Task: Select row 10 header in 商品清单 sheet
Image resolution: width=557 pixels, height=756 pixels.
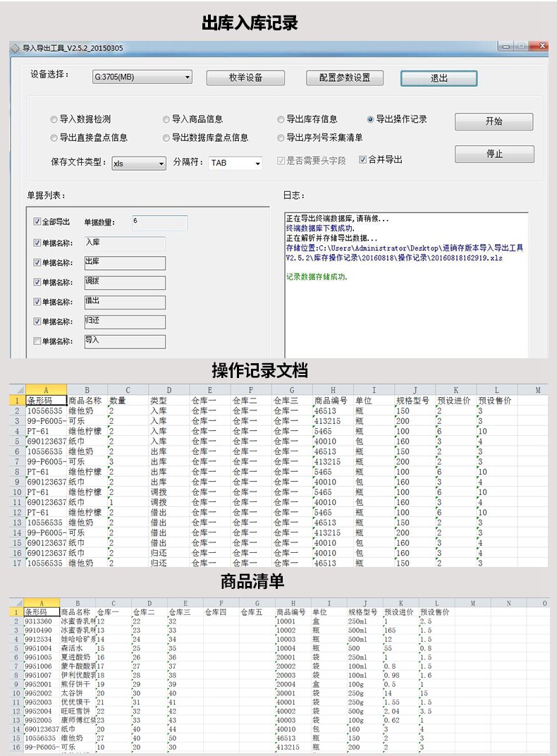Action: (16, 693)
